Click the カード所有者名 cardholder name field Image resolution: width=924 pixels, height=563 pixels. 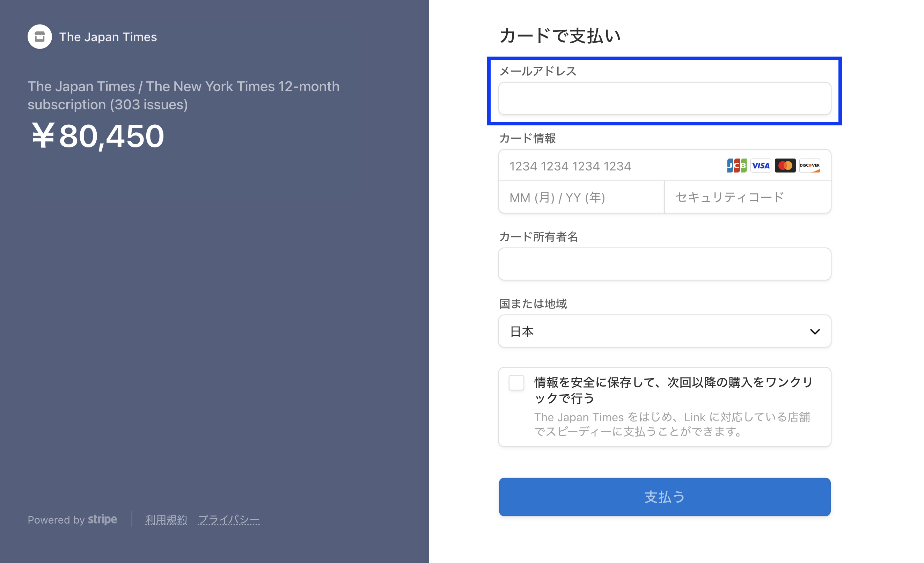tap(665, 264)
